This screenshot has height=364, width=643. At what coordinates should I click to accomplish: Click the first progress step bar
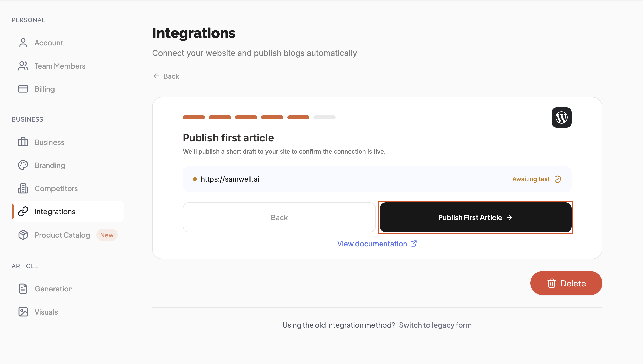click(x=194, y=117)
